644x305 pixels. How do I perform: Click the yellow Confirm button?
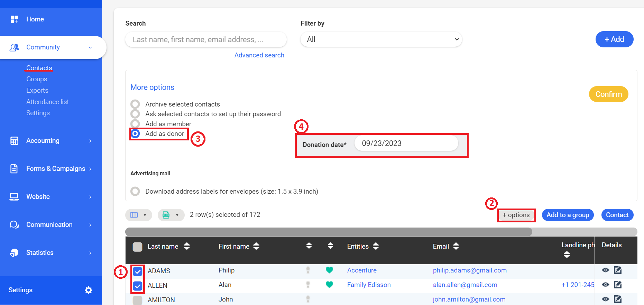click(608, 94)
